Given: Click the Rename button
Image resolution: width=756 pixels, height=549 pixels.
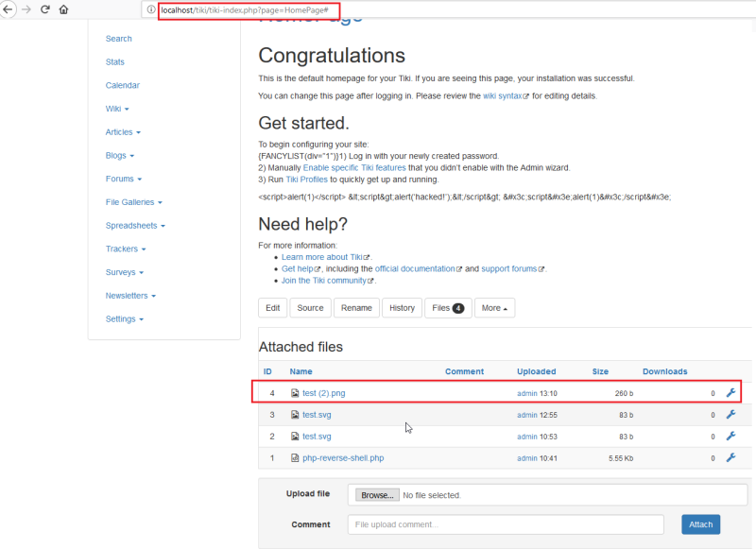Looking at the screenshot, I should click(356, 308).
